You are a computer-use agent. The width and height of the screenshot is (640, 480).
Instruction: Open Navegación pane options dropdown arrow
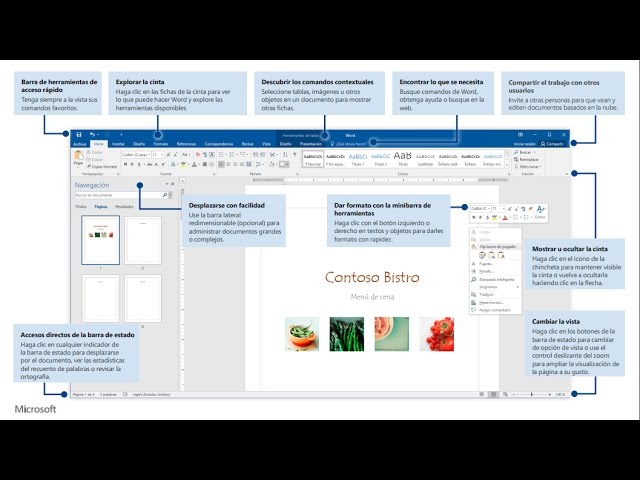[167, 184]
